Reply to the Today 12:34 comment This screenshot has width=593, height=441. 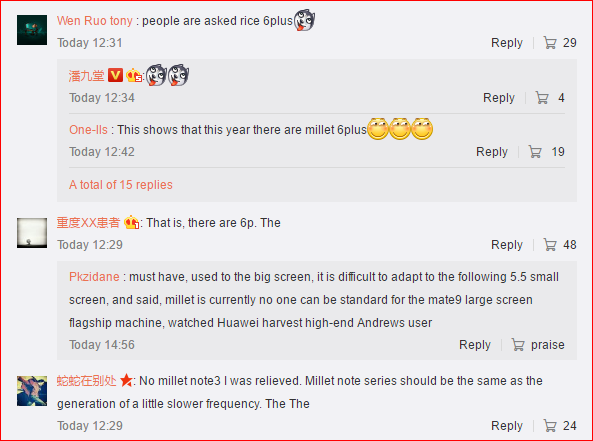(x=499, y=98)
